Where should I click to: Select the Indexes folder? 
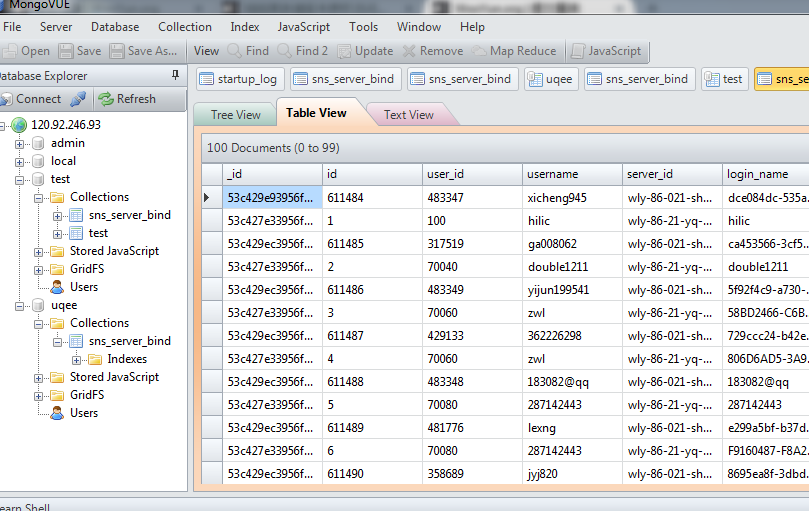pos(127,359)
